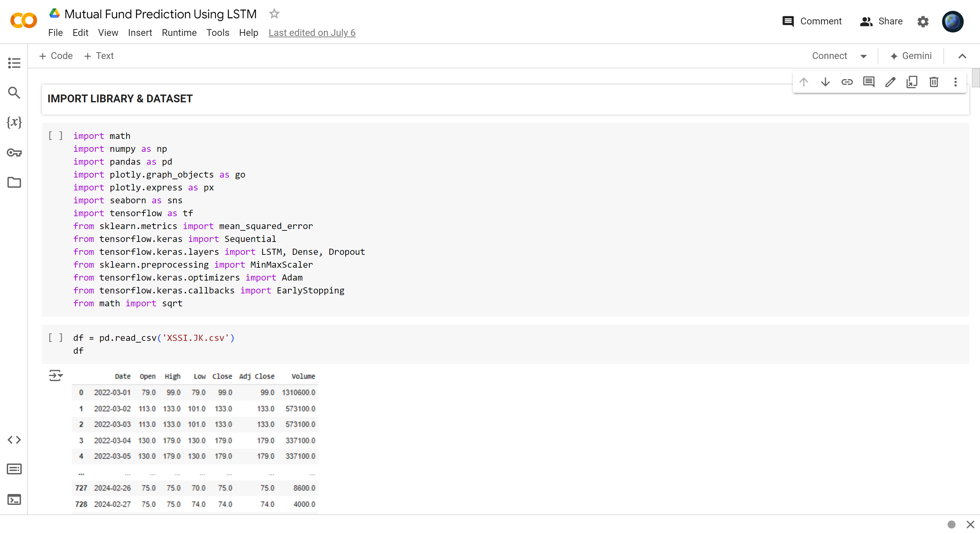
Task: Open the View menu
Action: [x=108, y=33]
